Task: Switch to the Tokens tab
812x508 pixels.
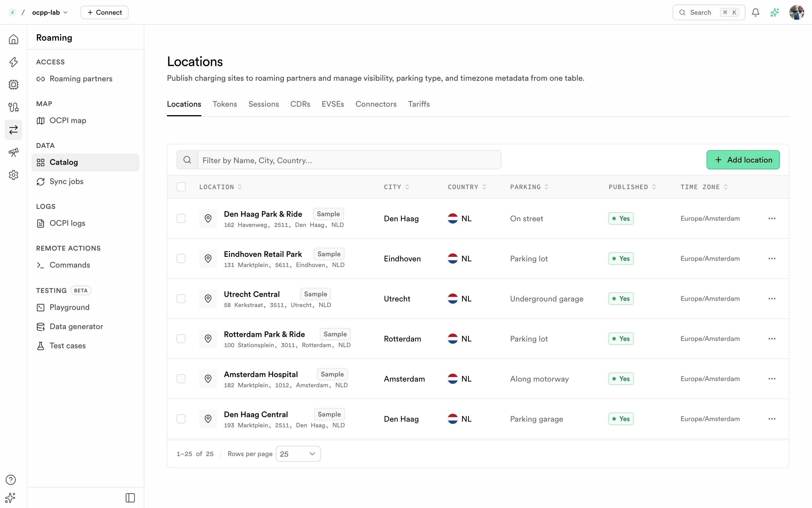Action: coord(225,104)
